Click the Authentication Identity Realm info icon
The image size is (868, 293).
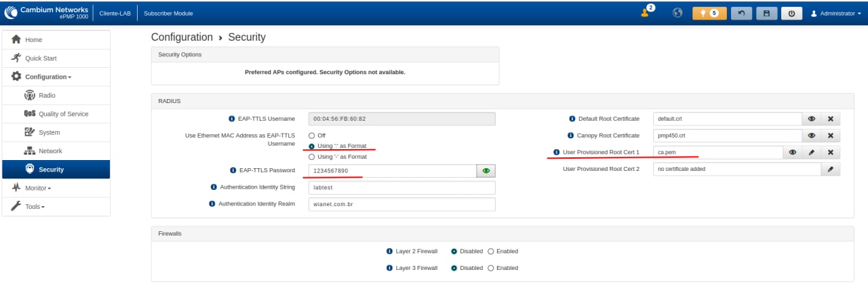[x=212, y=203]
